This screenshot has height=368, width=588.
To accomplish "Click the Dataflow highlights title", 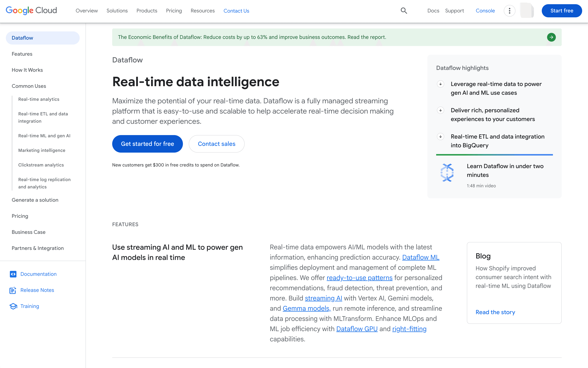I will coord(462,68).
